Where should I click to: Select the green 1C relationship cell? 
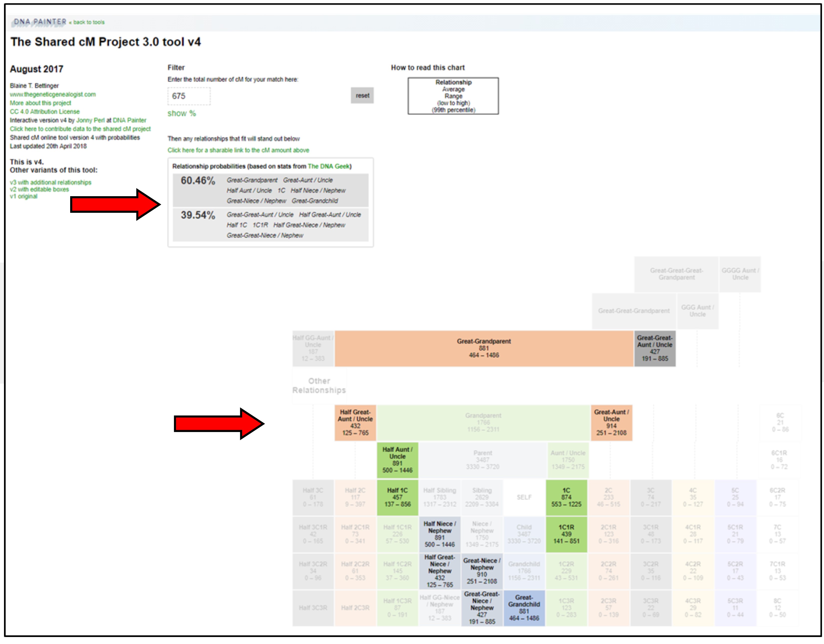tap(566, 498)
